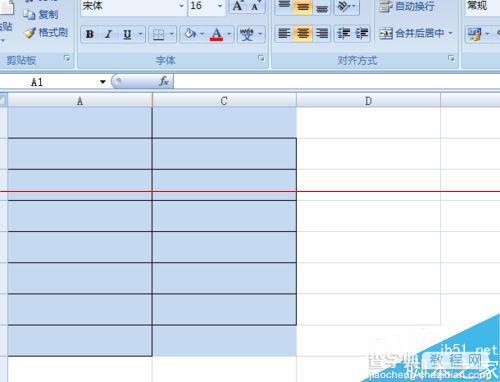Open borders dropdown arrow
The width and height of the screenshot is (500, 382).
171,34
